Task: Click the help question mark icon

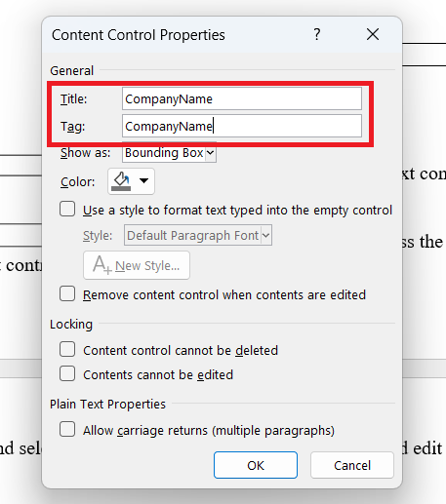Action: tap(317, 34)
